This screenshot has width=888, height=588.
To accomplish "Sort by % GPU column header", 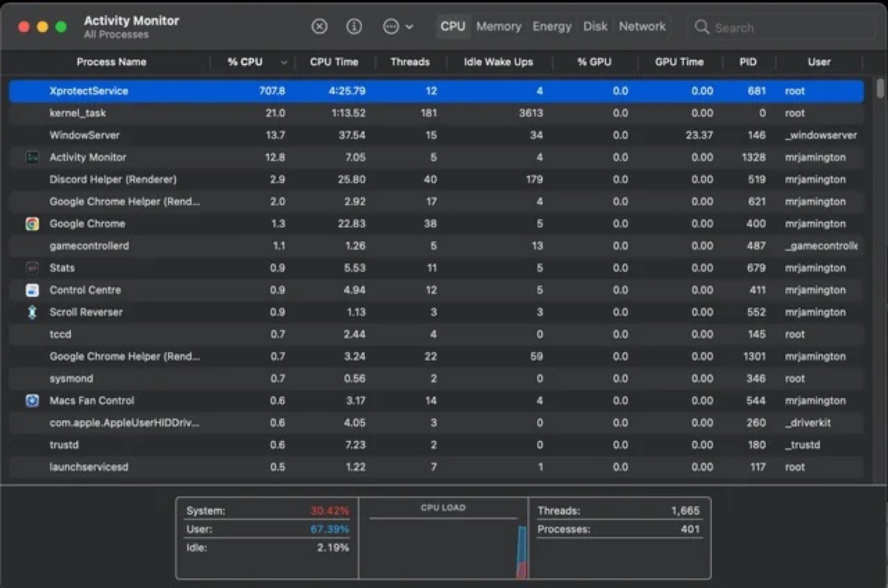I will (594, 62).
